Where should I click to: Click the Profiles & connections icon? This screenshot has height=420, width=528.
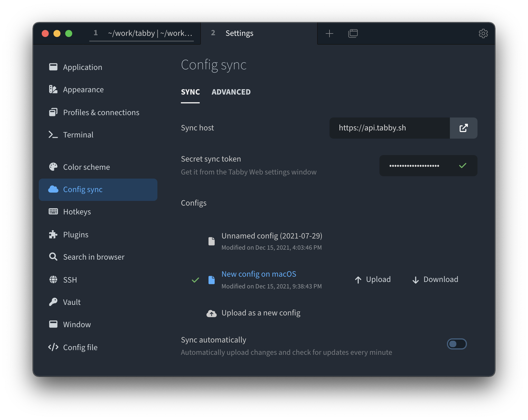[x=53, y=112]
